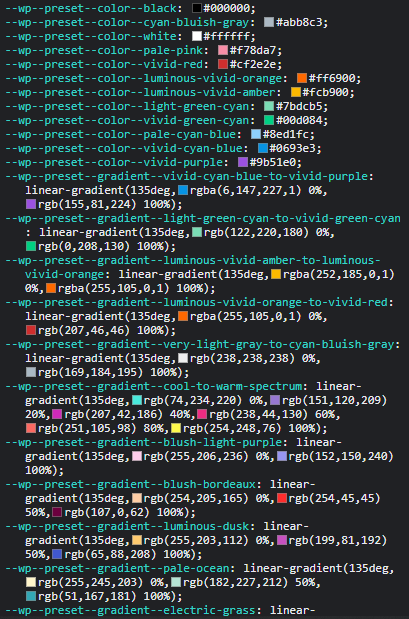Select the --wp--preset--color--luminous-vivid-amber property name

point(140,92)
